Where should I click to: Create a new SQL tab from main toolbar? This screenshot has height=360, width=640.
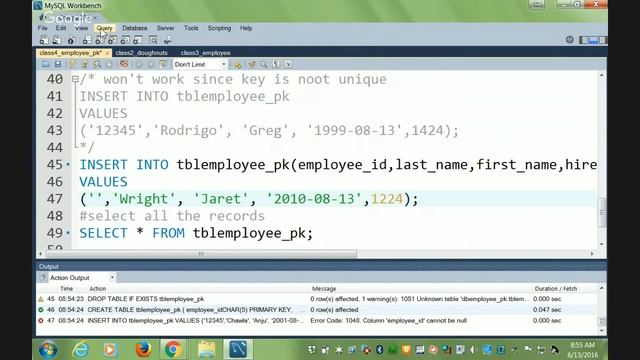[x=44, y=40]
